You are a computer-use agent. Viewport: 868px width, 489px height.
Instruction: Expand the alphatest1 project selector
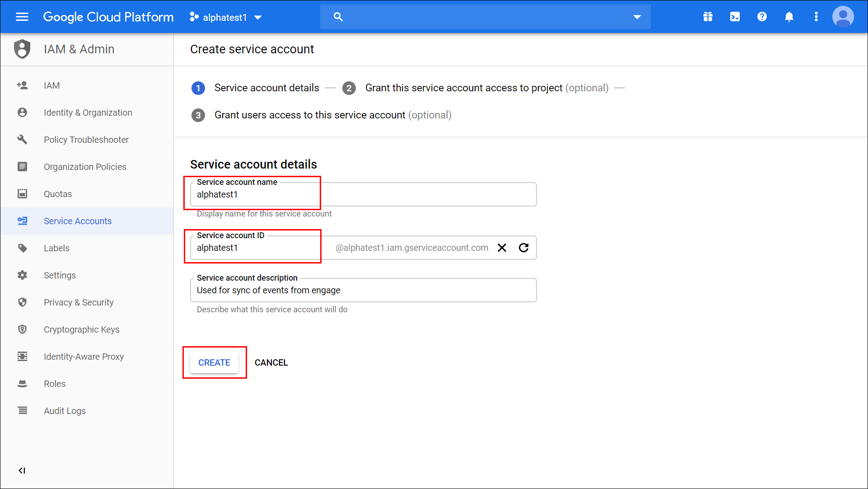pos(226,17)
